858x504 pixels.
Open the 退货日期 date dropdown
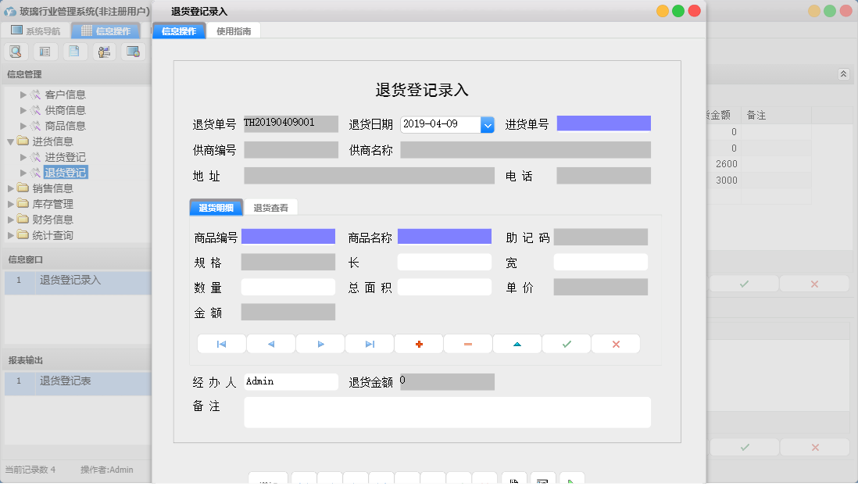pos(488,123)
